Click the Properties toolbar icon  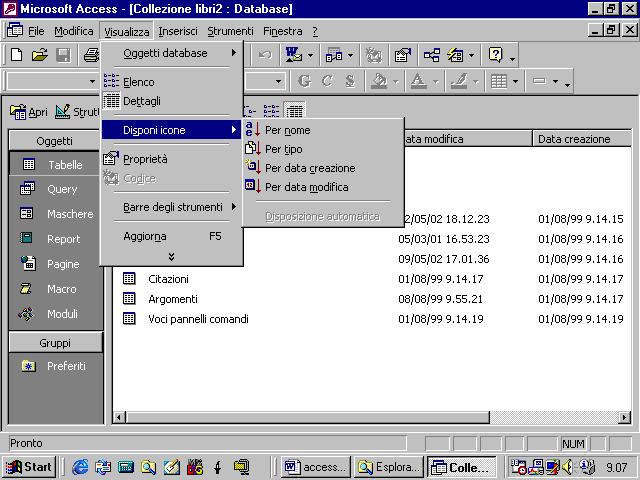pyautogui.click(x=402, y=55)
